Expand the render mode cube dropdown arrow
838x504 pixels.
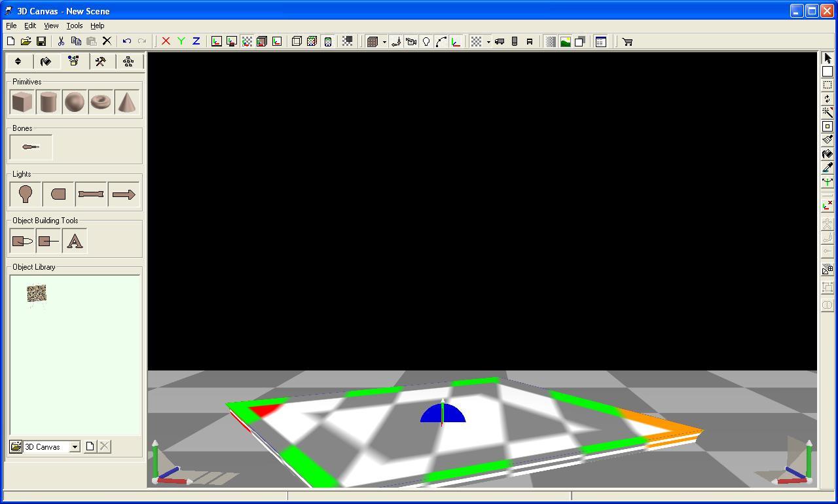coord(384,42)
